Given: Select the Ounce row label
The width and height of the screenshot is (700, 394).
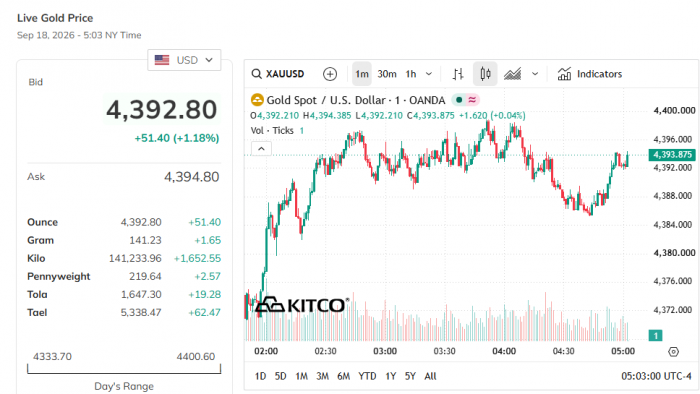Looking at the screenshot, I should (x=42, y=222).
